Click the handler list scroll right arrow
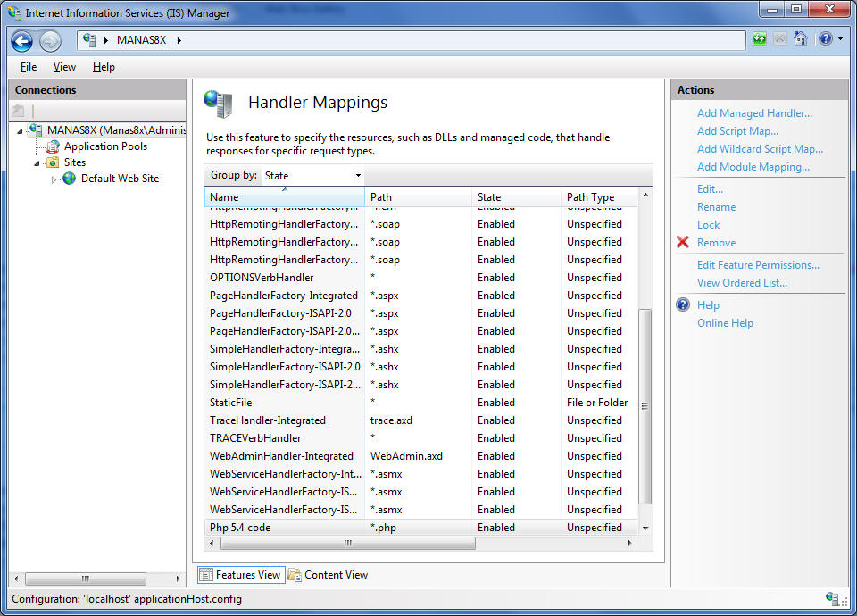The width and height of the screenshot is (857, 616). tap(629, 543)
